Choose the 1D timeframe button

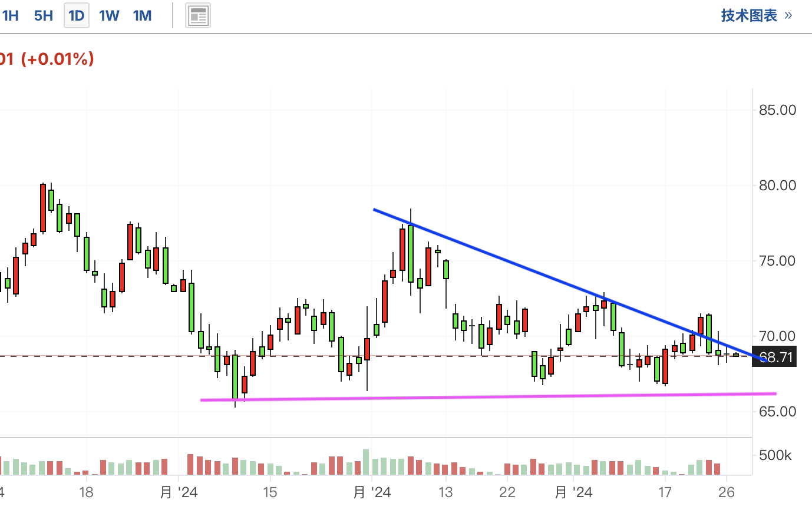coord(77,15)
